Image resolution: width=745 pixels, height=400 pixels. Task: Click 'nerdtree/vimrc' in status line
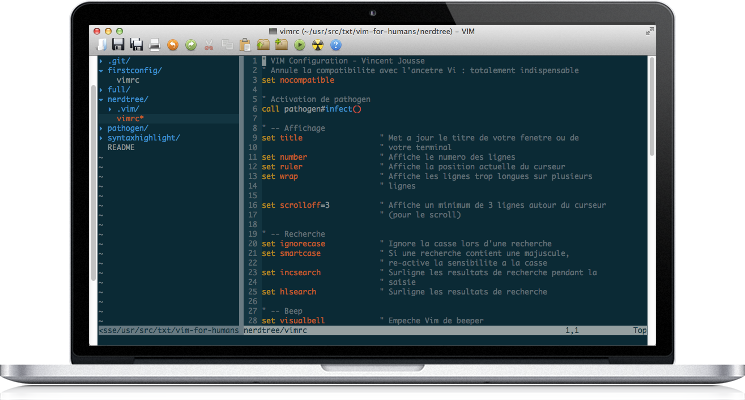(276, 330)
